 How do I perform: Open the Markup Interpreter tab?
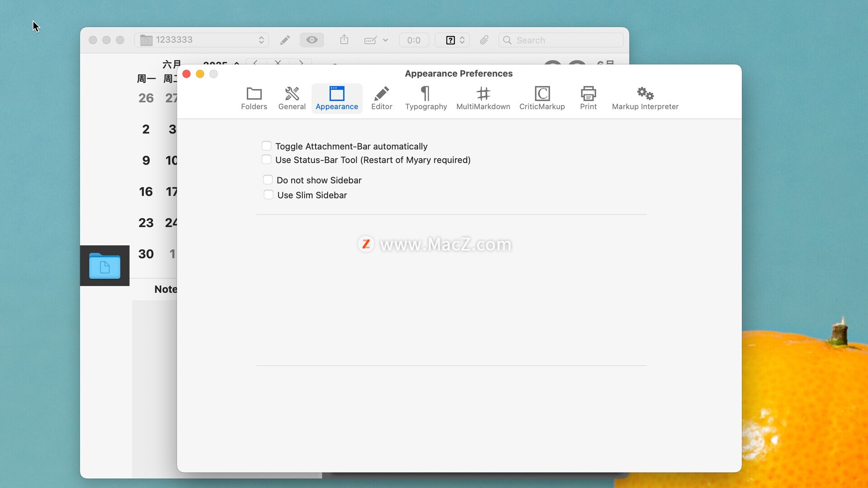(645, 99)
